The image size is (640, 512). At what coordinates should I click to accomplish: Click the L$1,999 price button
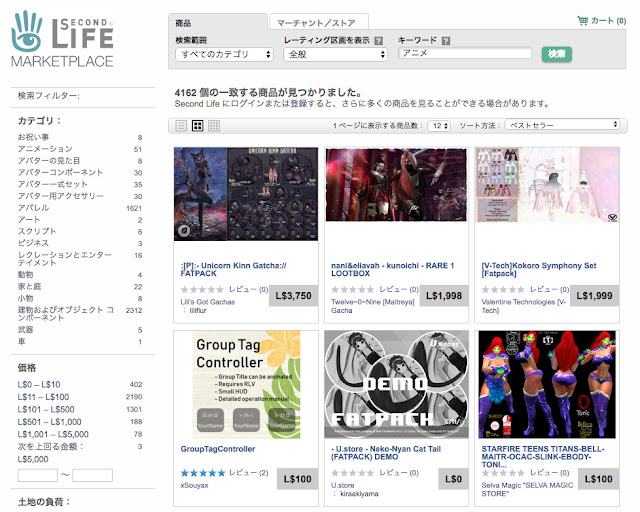coord(595,295)
